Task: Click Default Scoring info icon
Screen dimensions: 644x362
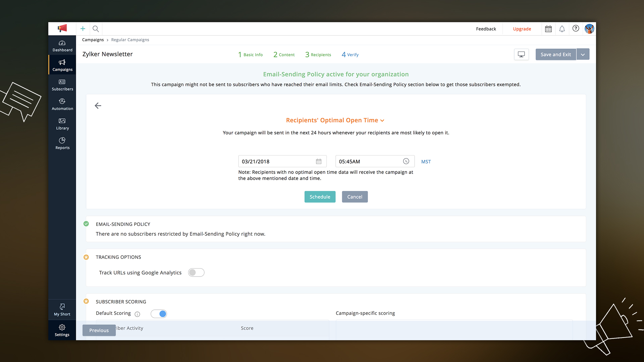Action: [x=137, y=314]
